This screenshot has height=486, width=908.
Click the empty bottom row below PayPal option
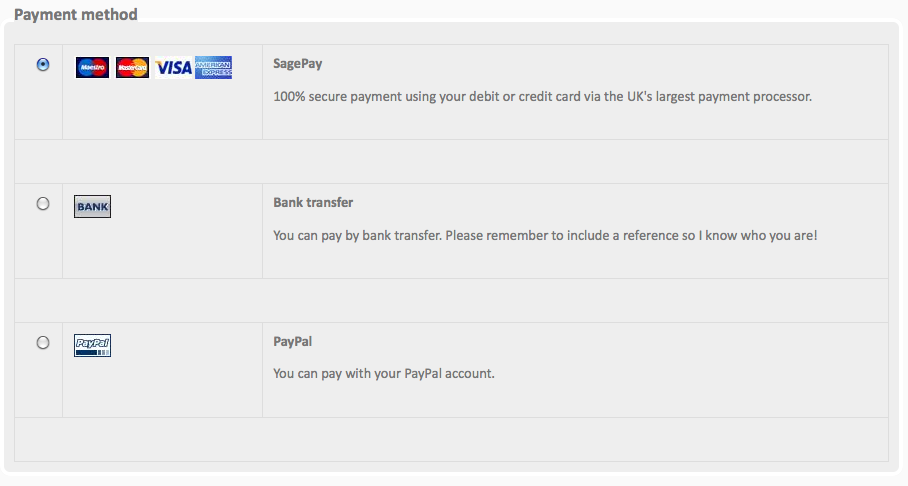452,440
